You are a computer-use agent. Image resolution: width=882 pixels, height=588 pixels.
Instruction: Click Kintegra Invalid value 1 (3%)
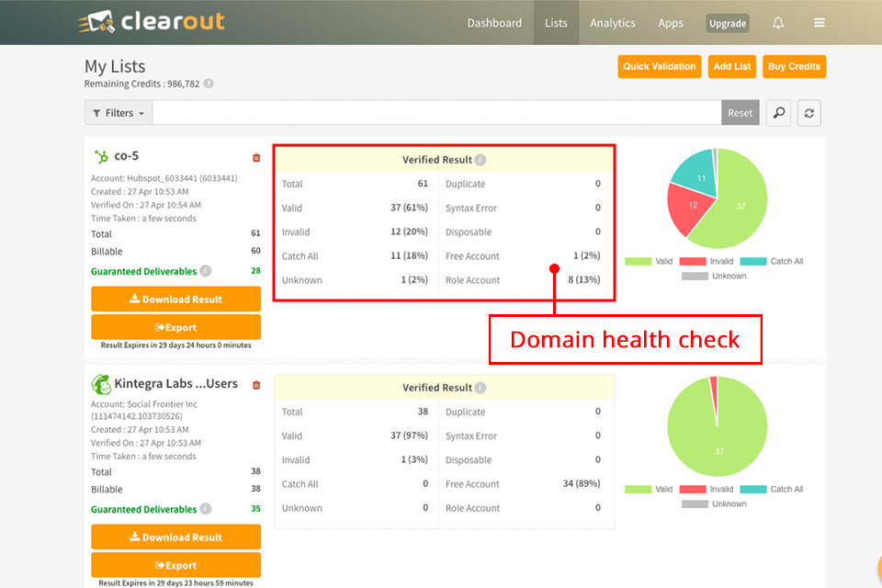(414, 459)
